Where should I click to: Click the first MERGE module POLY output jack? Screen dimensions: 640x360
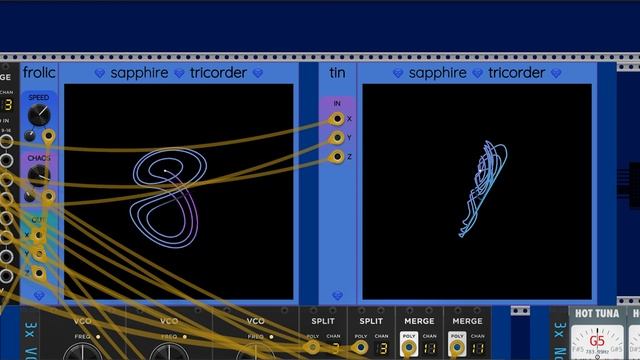click(409, 348)
